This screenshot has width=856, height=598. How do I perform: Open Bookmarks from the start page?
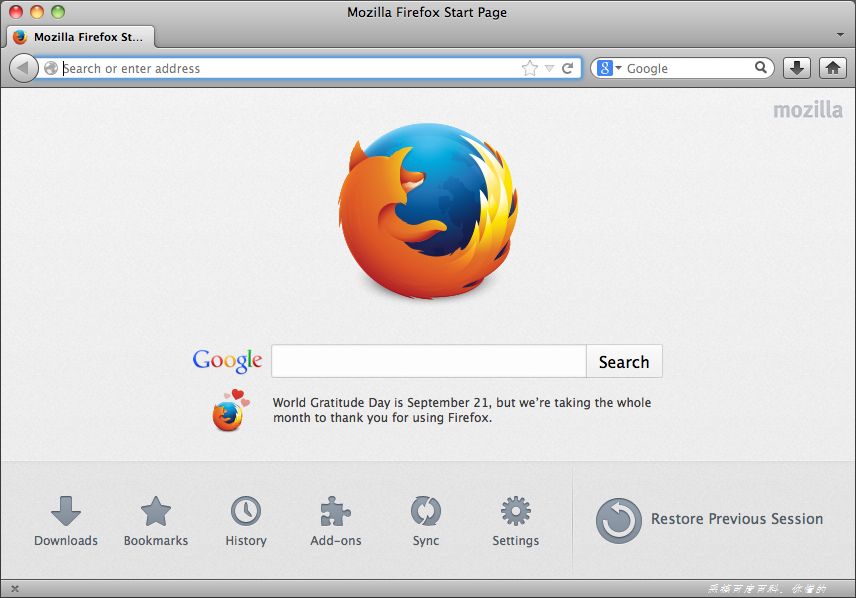coord(156,521)
